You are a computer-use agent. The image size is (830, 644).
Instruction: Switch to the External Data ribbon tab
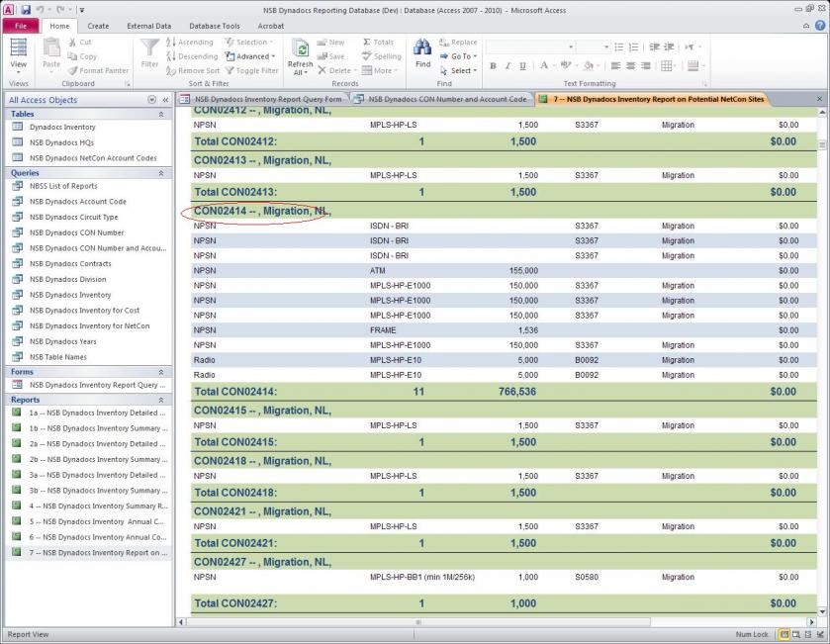tap(148, 26)
